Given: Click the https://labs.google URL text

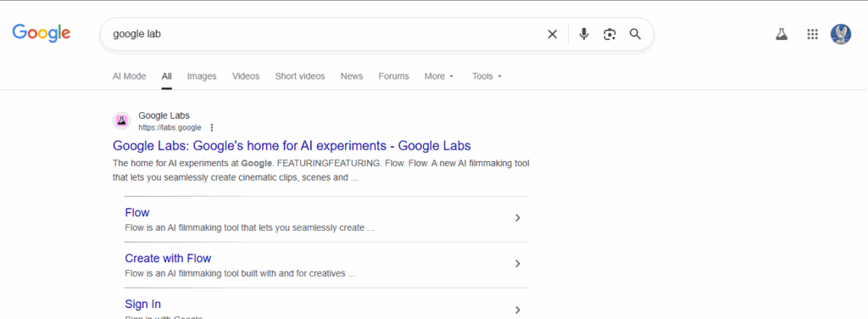Looking at the screenshot, I should (x=170, y=127).
